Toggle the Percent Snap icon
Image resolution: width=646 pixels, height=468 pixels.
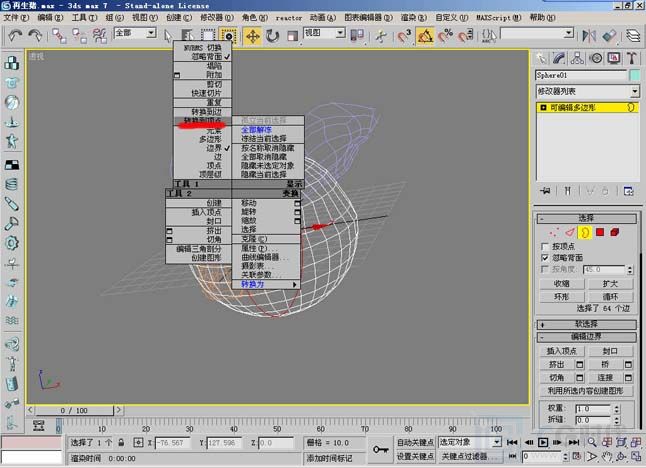[445, 36]
